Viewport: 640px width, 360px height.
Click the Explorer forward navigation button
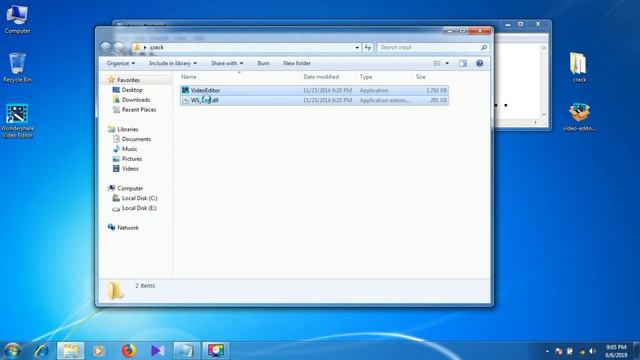pos(119,47)
